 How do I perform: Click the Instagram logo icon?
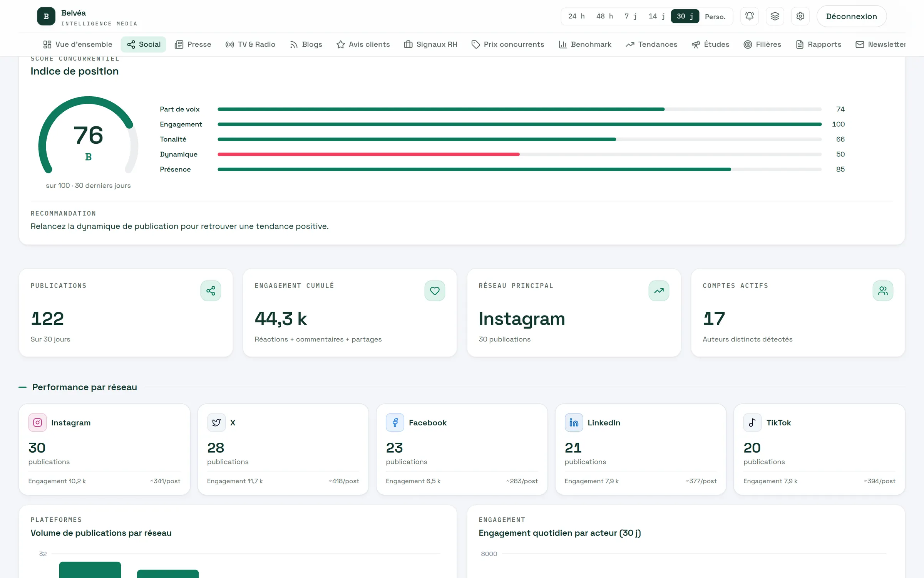(37, 423)
